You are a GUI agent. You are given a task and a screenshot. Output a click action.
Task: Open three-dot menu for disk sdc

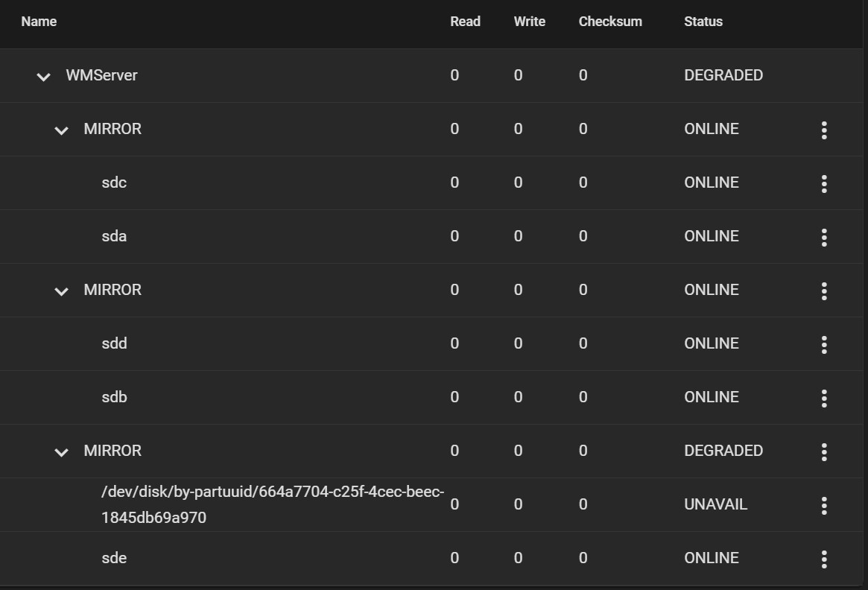(824, 184)
